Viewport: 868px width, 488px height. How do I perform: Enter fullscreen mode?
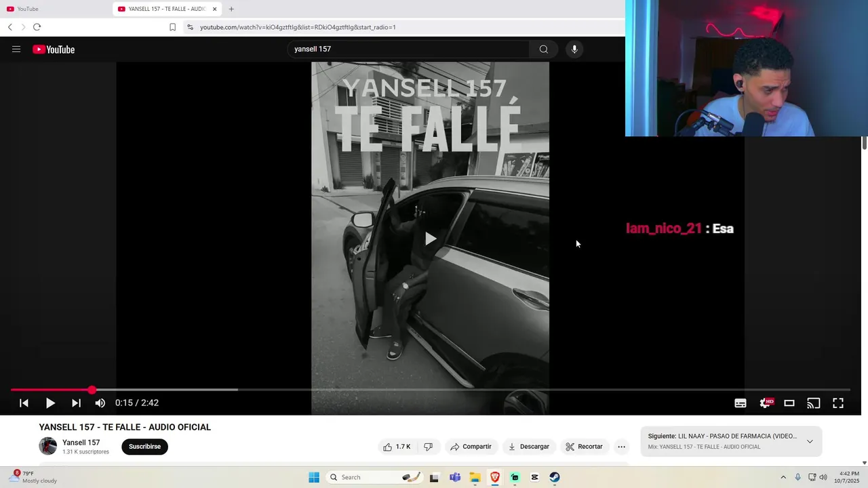tap(838, 403)
